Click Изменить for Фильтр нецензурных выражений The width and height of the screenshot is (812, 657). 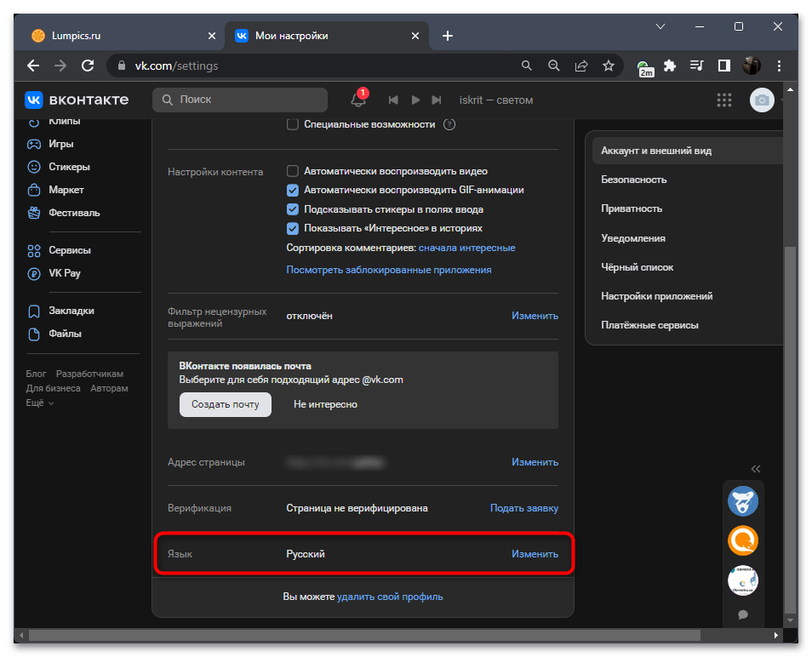click(535, 316)
